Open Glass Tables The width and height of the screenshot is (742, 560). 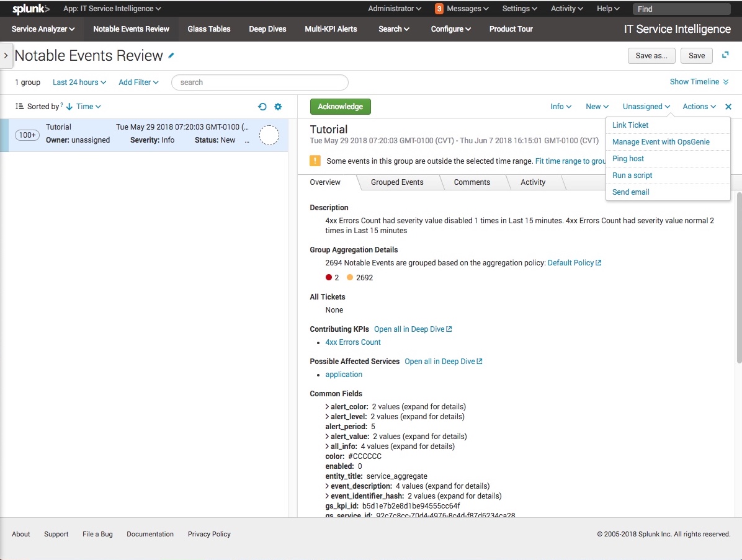[x=208, y=29]
